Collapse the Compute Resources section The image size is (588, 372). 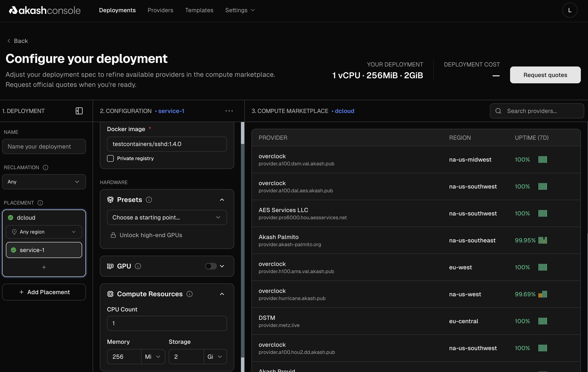click(x=222, y=294)
